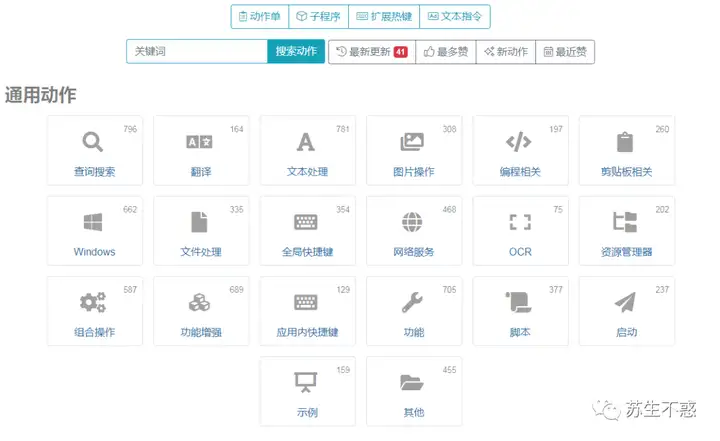Open the 组合操作 category link

pyautogui.click(x=95, y=332)
